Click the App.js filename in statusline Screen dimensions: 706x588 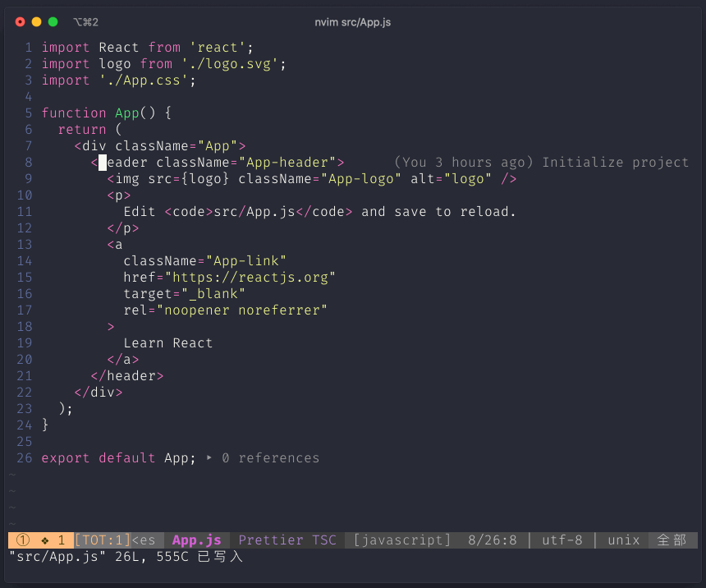[x=197, y=540]
